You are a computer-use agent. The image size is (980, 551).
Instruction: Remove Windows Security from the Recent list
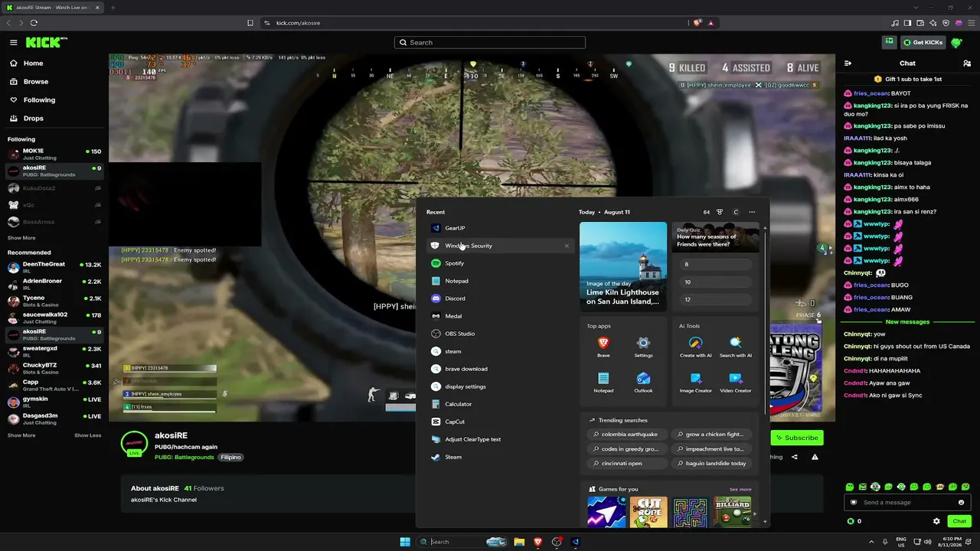click(x=567, y=246)
